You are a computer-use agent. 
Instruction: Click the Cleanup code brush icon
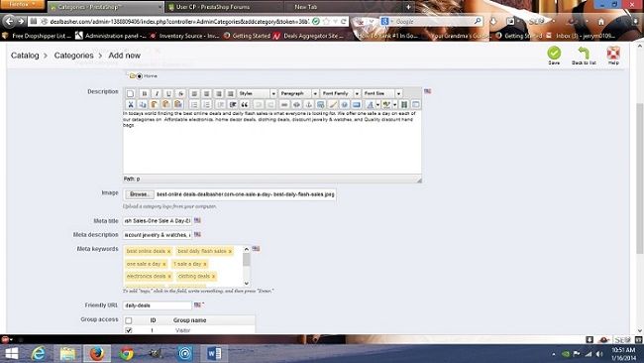click(333, 104)
